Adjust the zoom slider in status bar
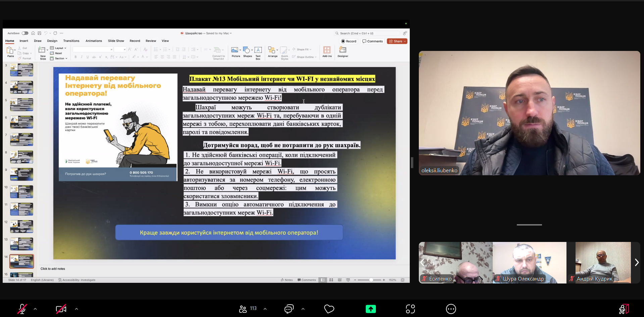Image resolution: width=644 pixels, height=317 pixels. coord(371,280)
